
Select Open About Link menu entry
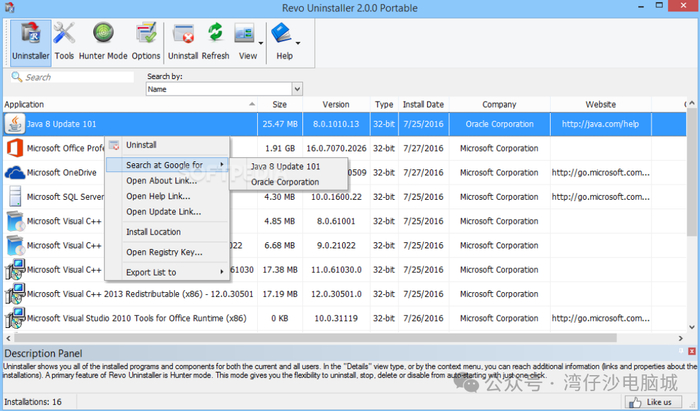click(167, 180)
